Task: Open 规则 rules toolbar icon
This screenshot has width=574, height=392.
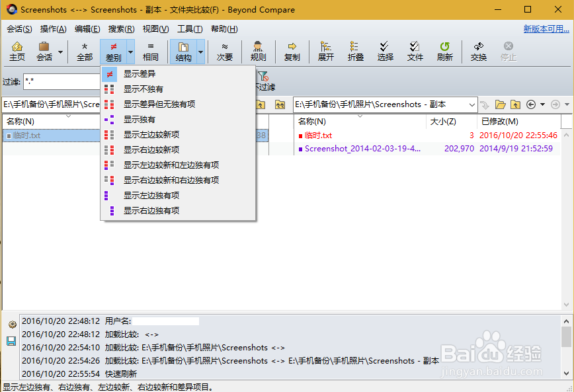Action: pyautogui.click(x=258, y=52)
